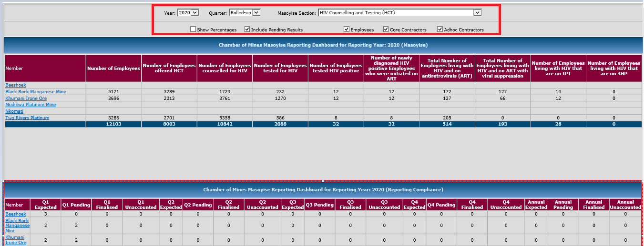Click 'Number of Employees counselled for HIV' header
Image resolution: width=644 pixels, height=246 pixels.
pos(225,68)
